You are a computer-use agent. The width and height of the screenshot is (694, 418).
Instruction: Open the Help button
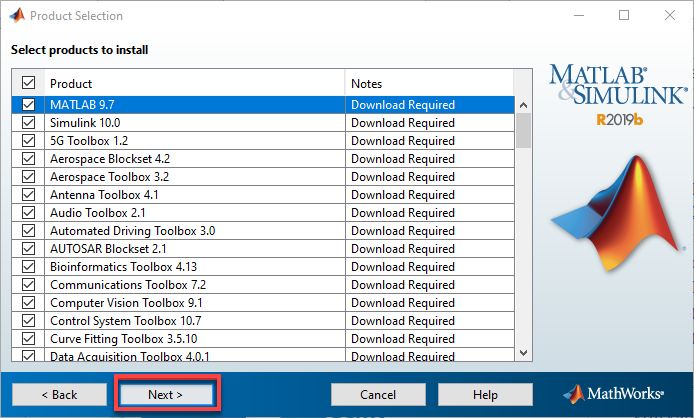tap(485, 395)
